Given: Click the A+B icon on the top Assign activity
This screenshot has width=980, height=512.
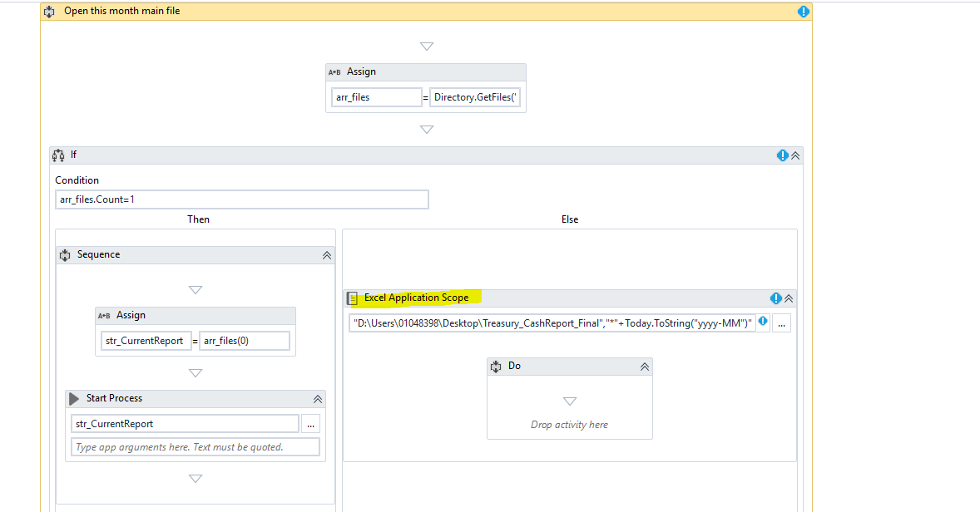Looking at the screenshot, I should click(x=334, y=71).
